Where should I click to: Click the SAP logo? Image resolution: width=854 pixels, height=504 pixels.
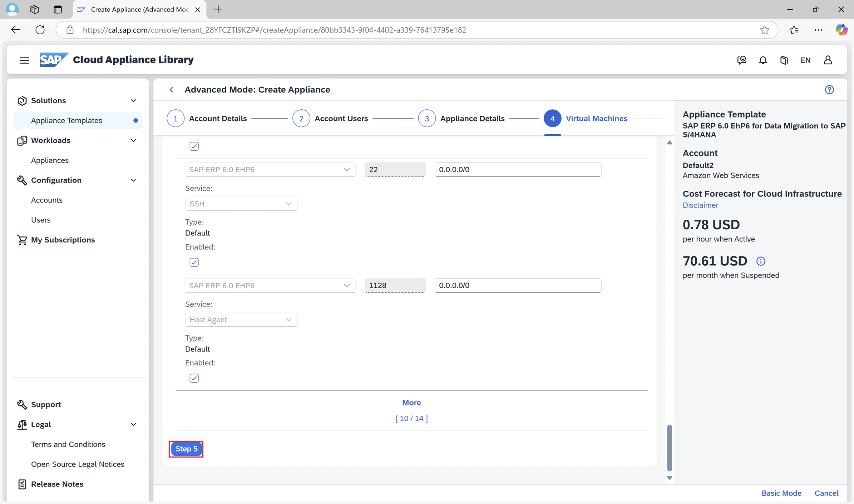click(x=54, y=60)
